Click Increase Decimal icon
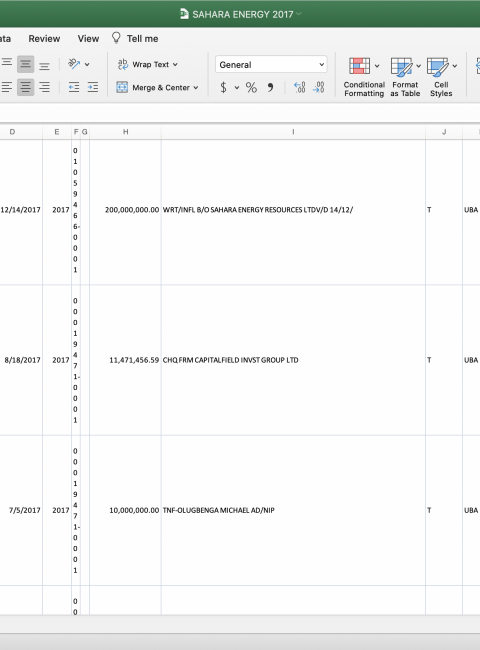 (299, 87)
